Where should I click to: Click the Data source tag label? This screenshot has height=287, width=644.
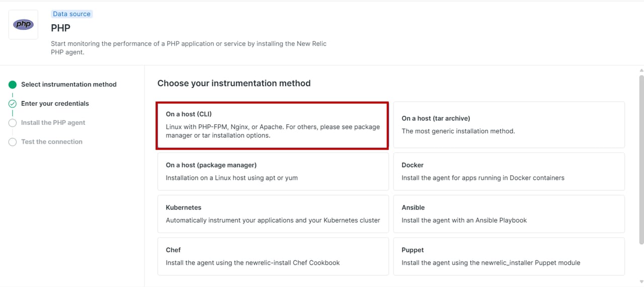71,14
